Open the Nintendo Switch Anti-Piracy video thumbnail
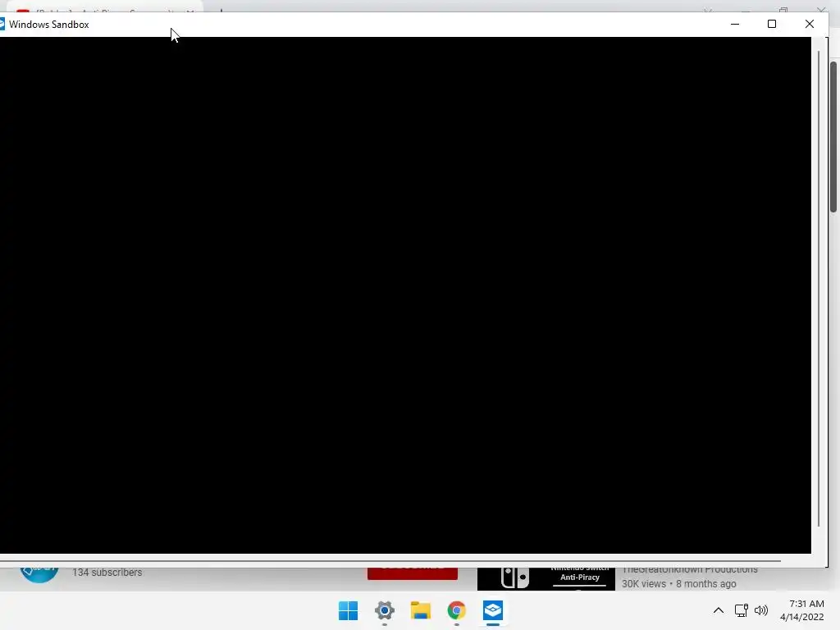Viewport: 840px width, 630px height. tap(546, 578)
